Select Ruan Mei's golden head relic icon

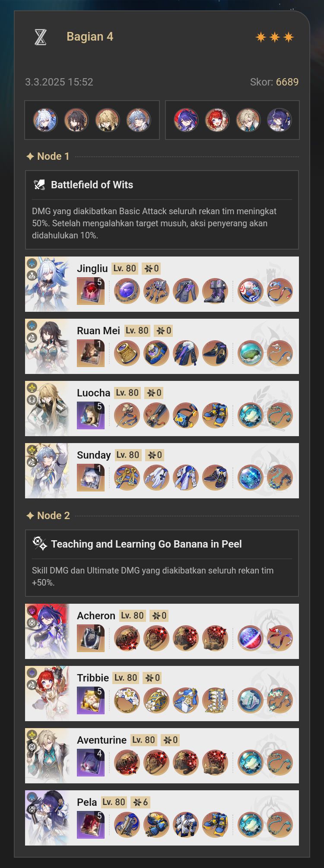click(x=127, y=353)
